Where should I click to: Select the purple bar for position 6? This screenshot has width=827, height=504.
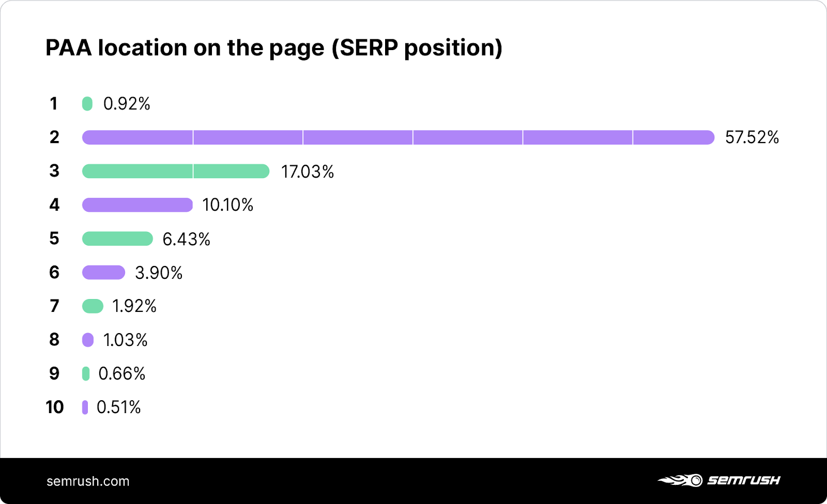pos(103,272)
